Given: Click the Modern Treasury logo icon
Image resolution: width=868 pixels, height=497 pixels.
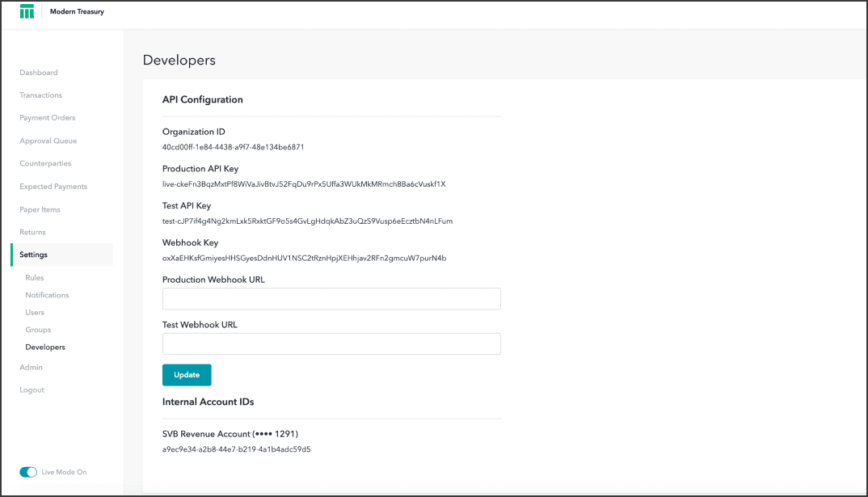Looking at the screenshot, I should [x=27, y=12].
